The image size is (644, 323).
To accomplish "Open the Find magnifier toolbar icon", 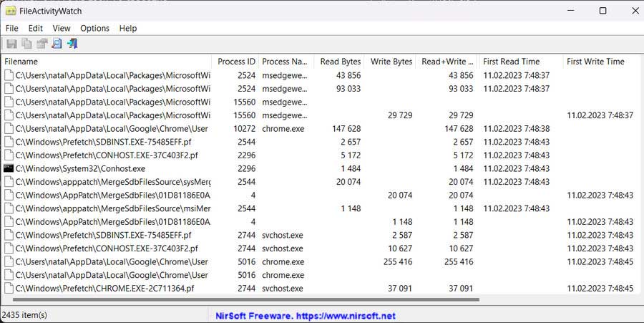I will tap(57, 44).
